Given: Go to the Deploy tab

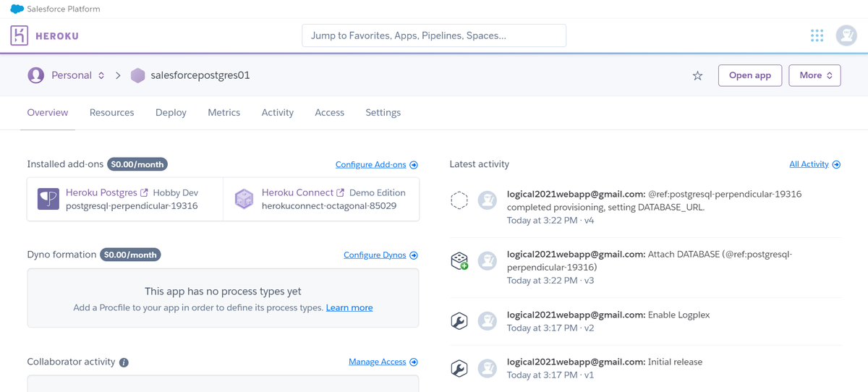Looking at the screenshot, I should (171, 113).
